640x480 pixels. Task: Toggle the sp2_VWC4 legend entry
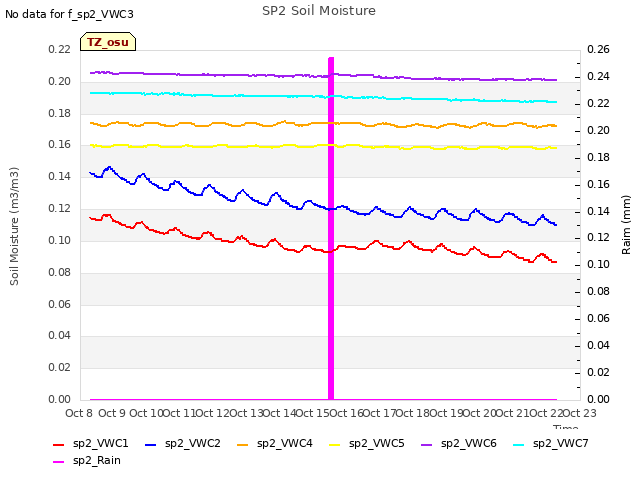(275, 443)
